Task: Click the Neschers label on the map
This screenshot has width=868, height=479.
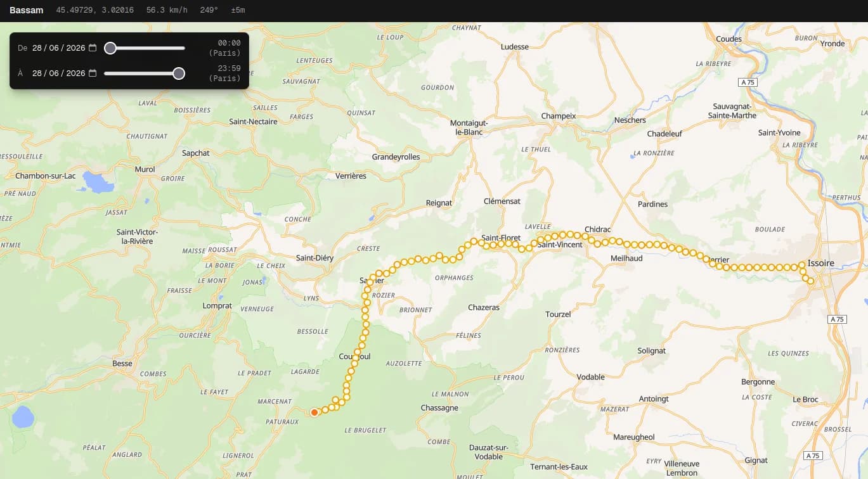Action: [x=630, y=120]
